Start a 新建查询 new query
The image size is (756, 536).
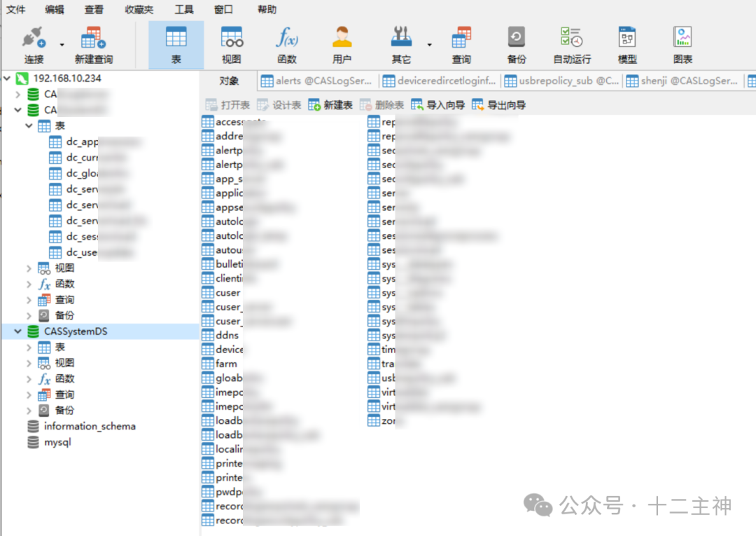[x=94, y=45]
